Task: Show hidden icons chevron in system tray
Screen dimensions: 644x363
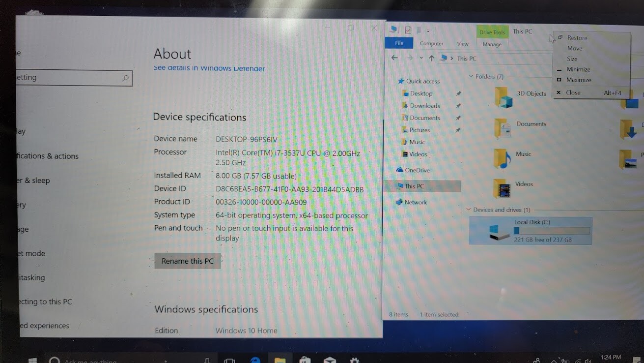Action: [x=555, y=361]
